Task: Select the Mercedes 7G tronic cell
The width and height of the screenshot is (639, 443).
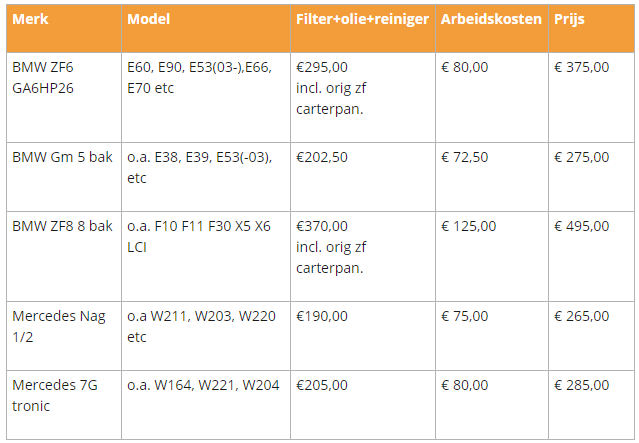Action: coord(57,395)
